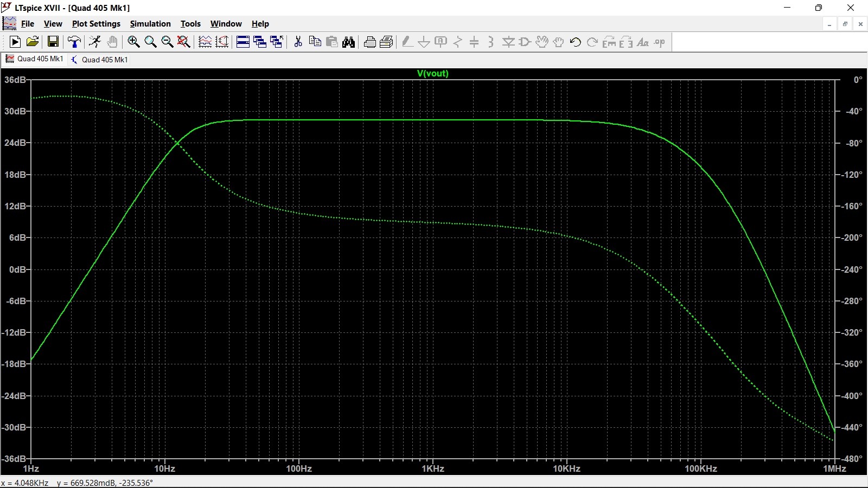The image size is (868, 488).
Task: Open the File menu
Action: click(x=27, y=24)
